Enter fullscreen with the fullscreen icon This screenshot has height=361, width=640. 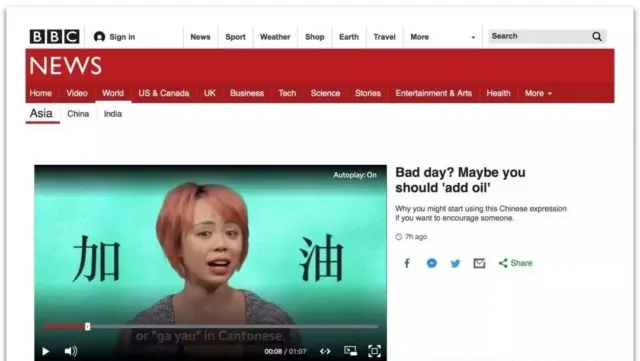(375, 351)
